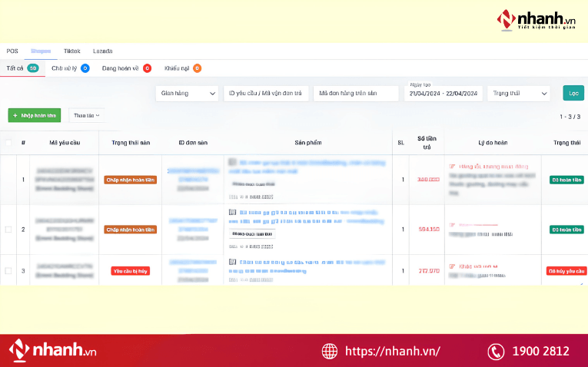The width and height of the screenshot is (588, 367).
Task: Click the Mã yêu cầu column header
Action: click(x=65, y=143)
